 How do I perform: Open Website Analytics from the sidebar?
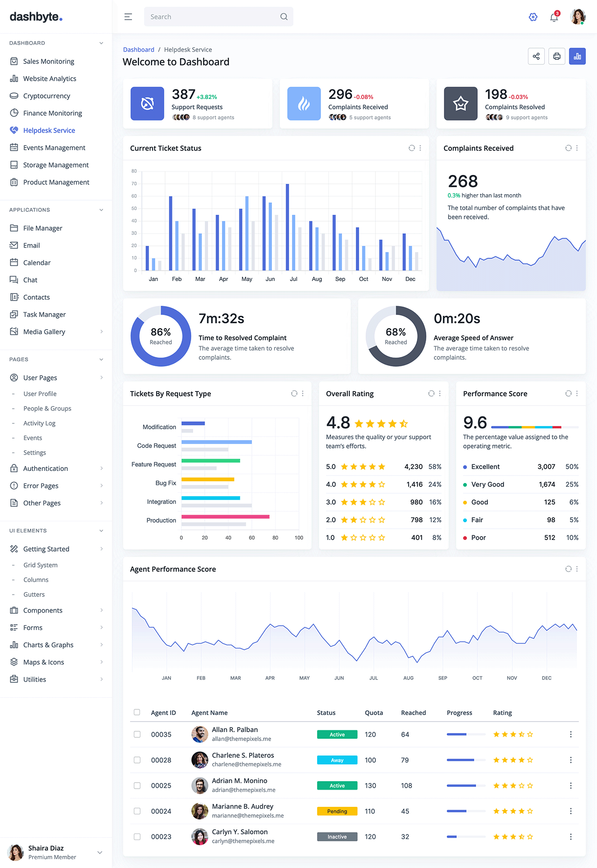49,78
